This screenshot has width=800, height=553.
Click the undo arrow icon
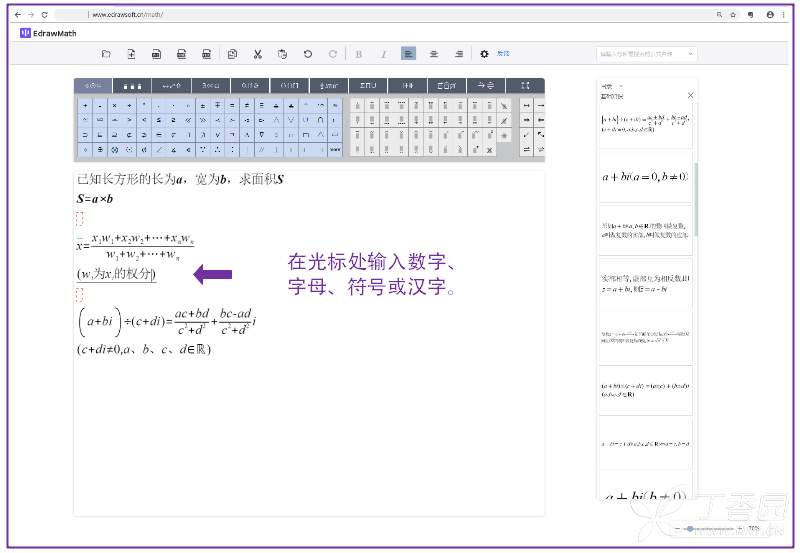click(x=308, y=54)
